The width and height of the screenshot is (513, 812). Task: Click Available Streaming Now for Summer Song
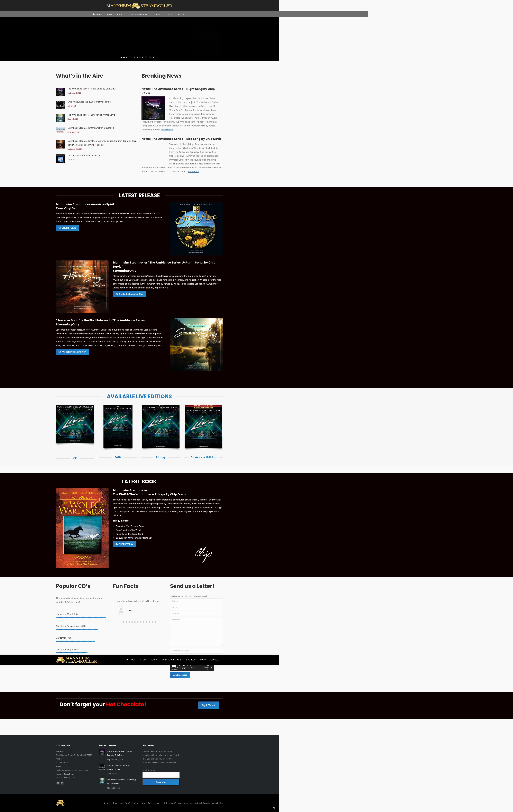pyautogui.click(x=72, y=352)
